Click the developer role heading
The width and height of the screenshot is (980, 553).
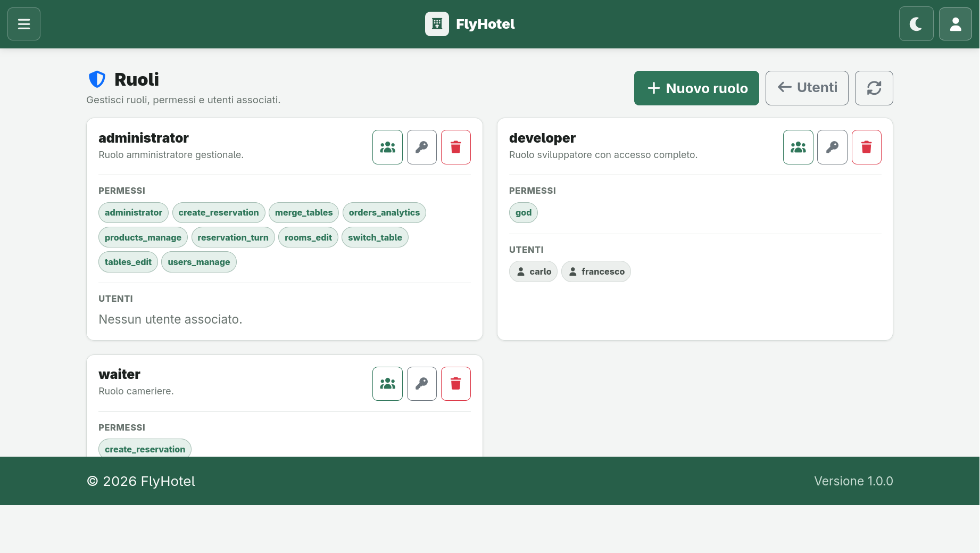coord(542,138)
